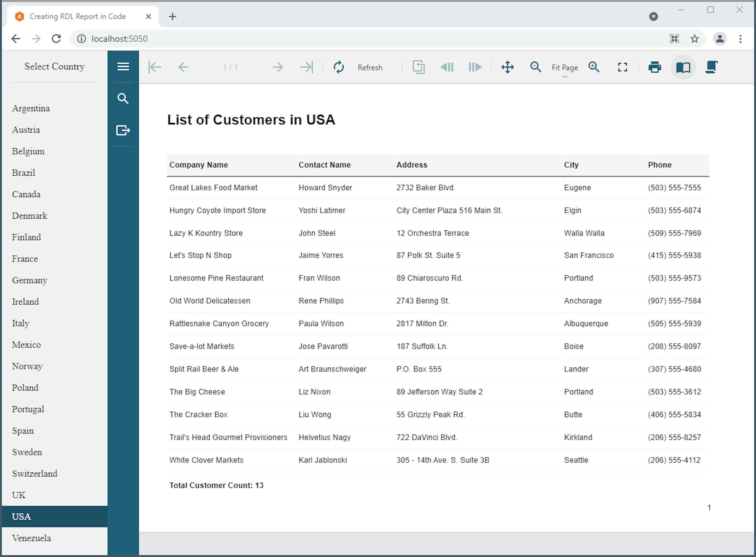
Task: Click the localhost:5050 address bar
Action: click(x=120, y=39)
